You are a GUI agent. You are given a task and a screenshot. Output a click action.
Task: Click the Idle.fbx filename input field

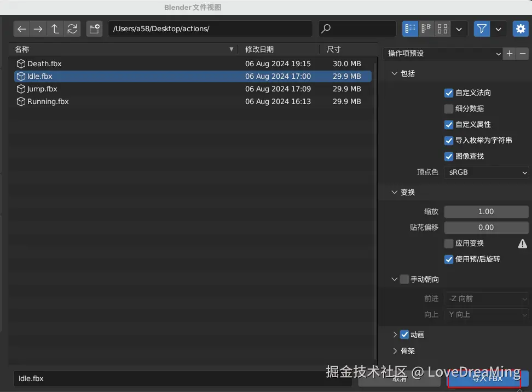pyautogui.click(x=183, y=378)
